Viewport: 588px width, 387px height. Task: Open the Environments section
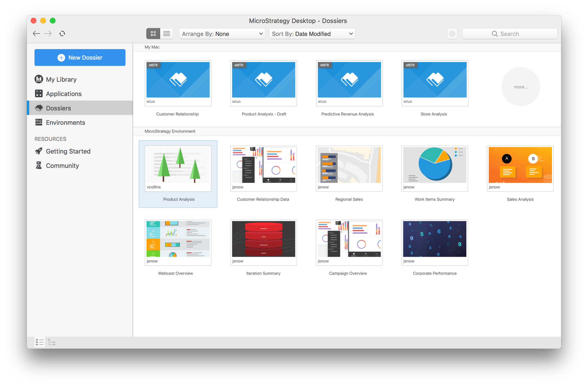tap(65, 122)
